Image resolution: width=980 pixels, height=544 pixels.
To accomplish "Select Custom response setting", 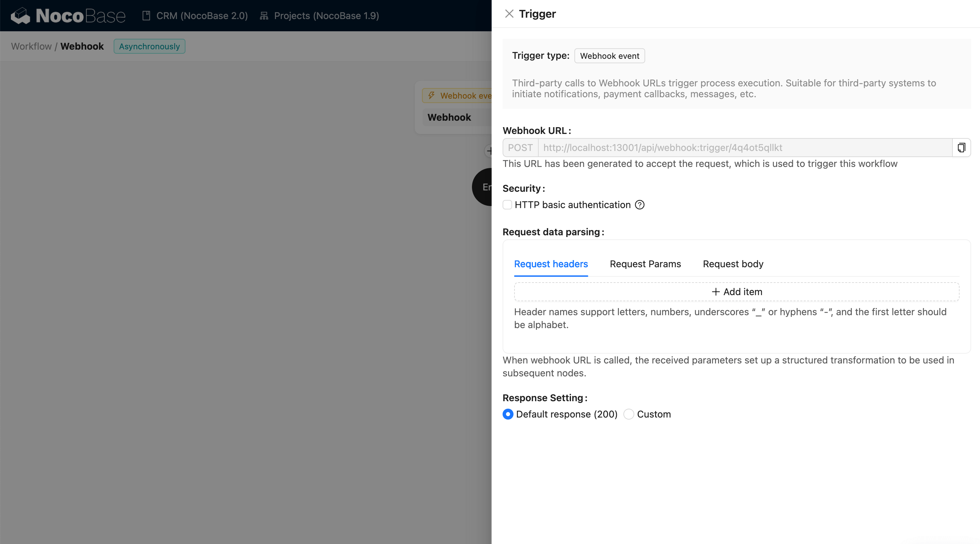I will point(629,414).
